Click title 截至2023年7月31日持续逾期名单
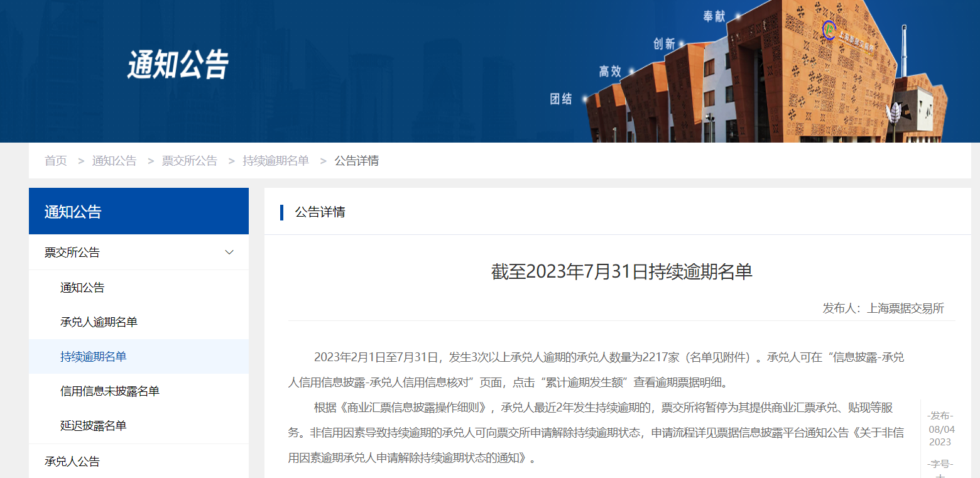The height and width of the screenshot is (478, 980). tap(622, 272)
